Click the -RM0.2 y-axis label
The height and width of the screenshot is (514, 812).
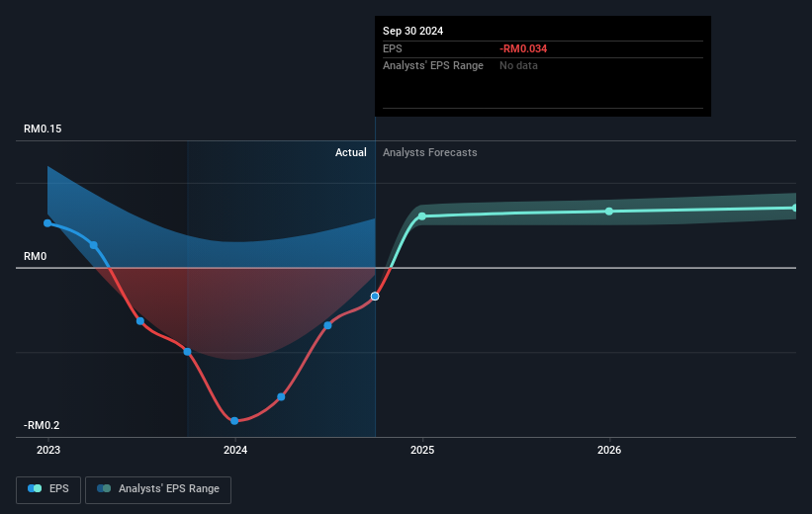tap(42, 425)
